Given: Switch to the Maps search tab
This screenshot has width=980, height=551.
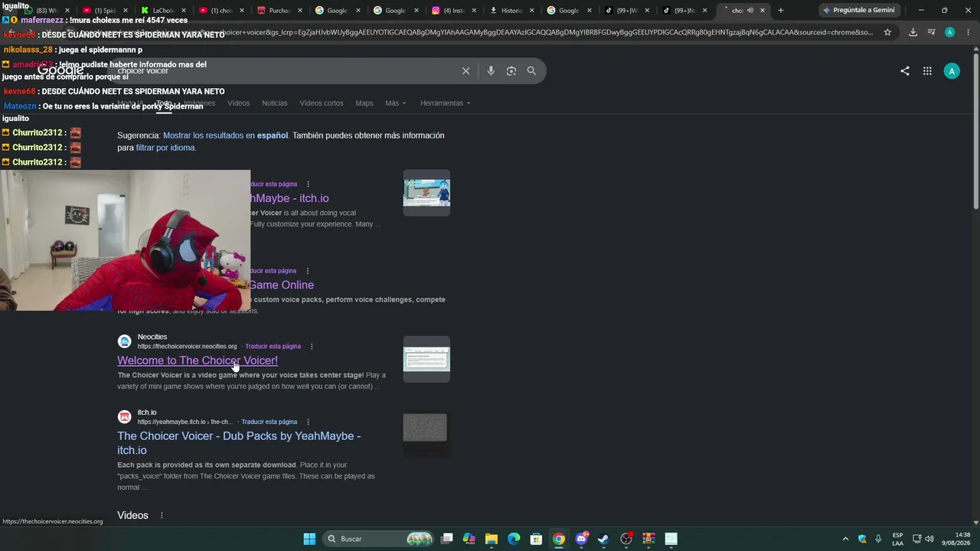Looking at the screenshot, I should click(364, 103).
